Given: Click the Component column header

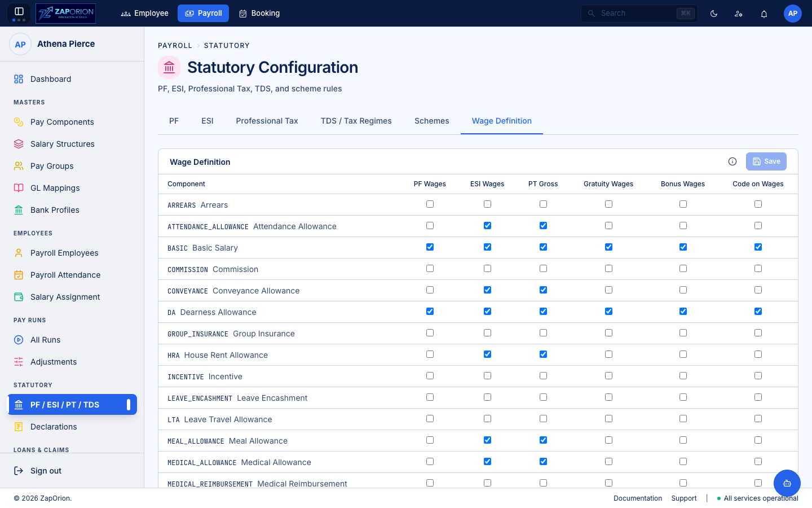Looking at the screenshot, I should tap(186, 184).
